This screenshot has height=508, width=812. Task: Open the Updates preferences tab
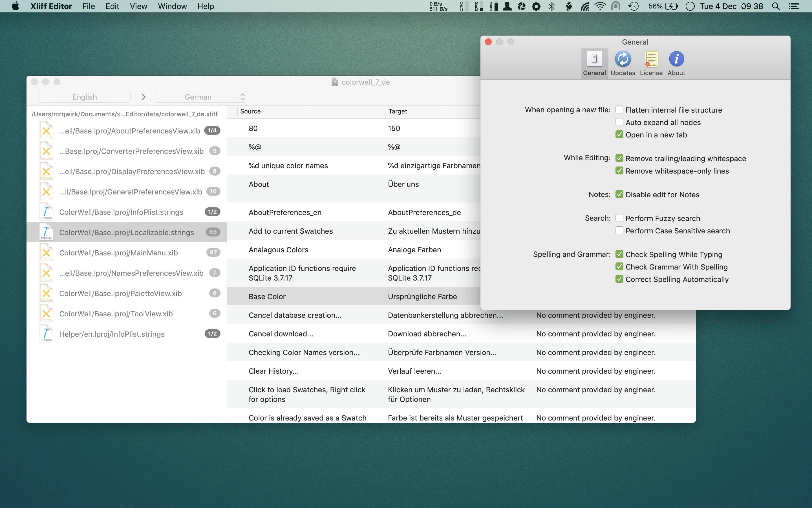pyautogui.click(x=623, y=63)
